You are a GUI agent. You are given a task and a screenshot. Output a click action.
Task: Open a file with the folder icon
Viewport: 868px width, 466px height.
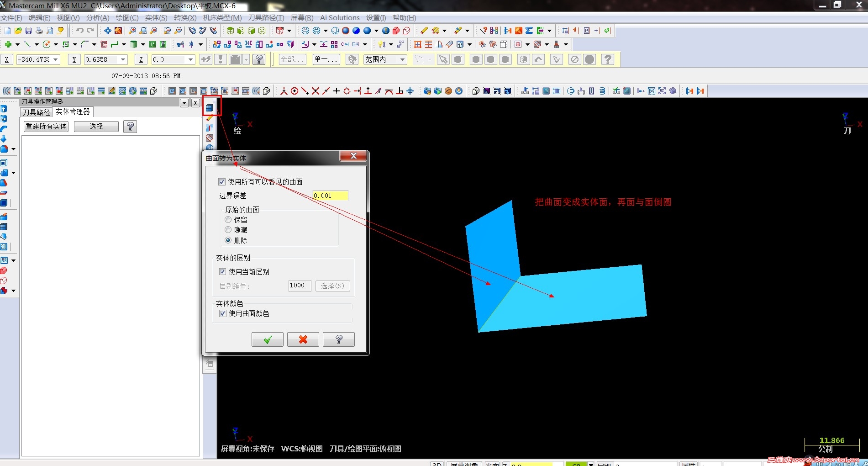click(18, 31)
